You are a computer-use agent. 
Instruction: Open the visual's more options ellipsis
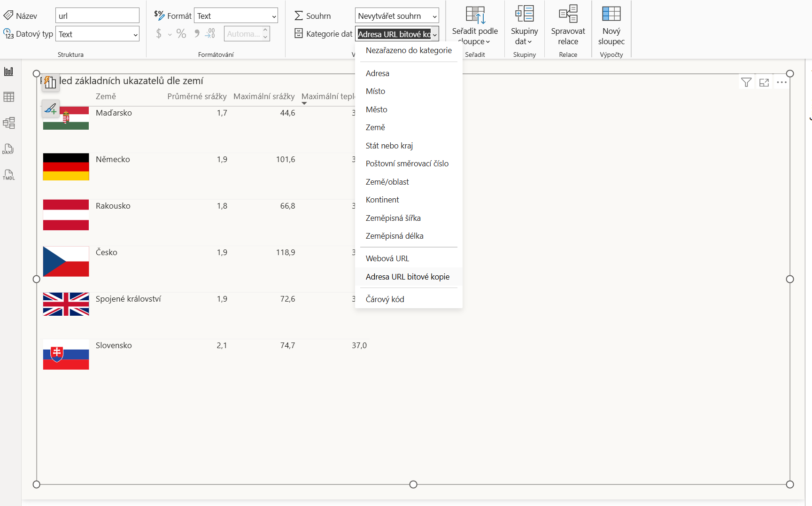coord(781,83)
